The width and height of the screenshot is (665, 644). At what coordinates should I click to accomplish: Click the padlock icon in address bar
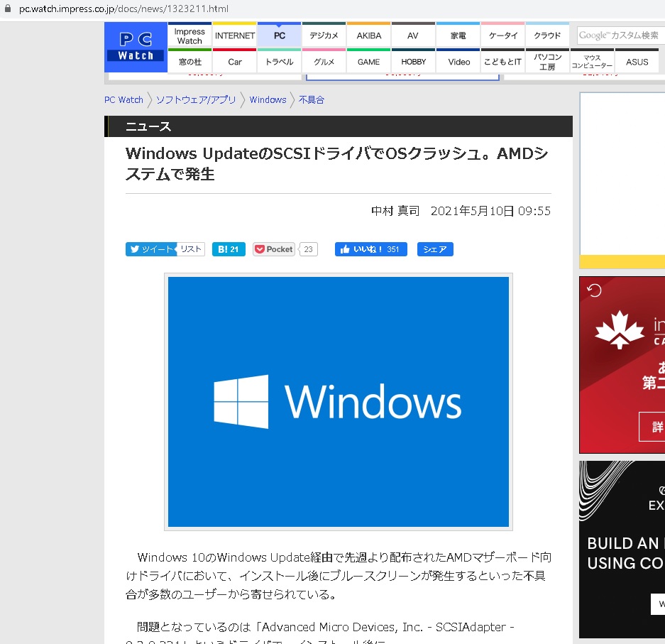8,9
